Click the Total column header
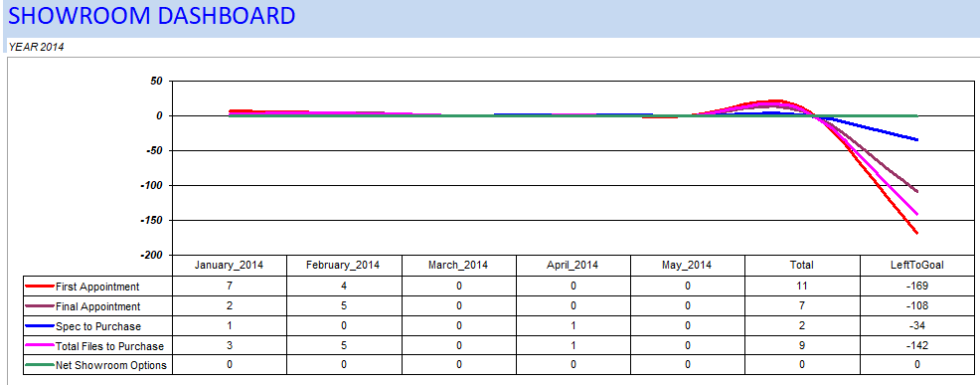The image size is (980, 385). point(802,265)
